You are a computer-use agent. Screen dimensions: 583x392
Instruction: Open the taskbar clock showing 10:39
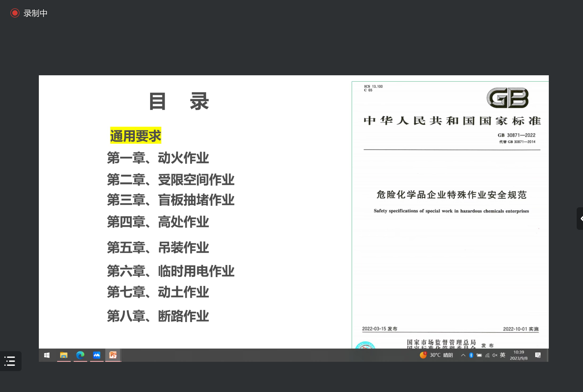(x=519, y=355)
